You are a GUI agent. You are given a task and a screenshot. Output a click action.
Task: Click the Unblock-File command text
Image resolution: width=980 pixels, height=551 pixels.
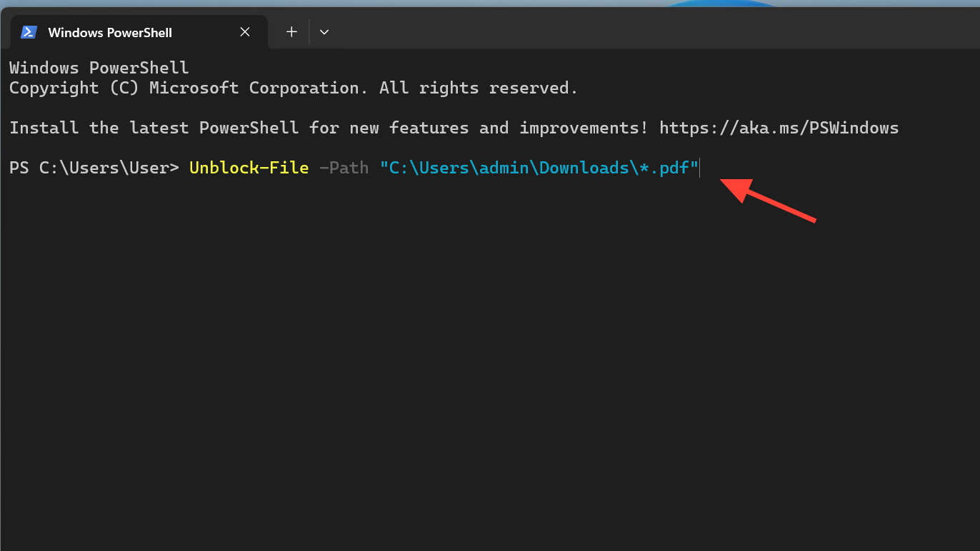[249, 168]
